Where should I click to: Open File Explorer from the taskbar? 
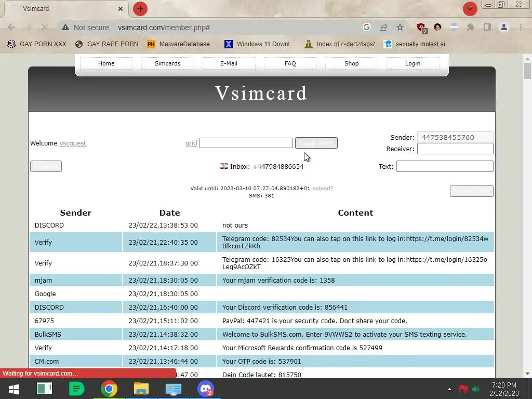[x=141, y=389]
